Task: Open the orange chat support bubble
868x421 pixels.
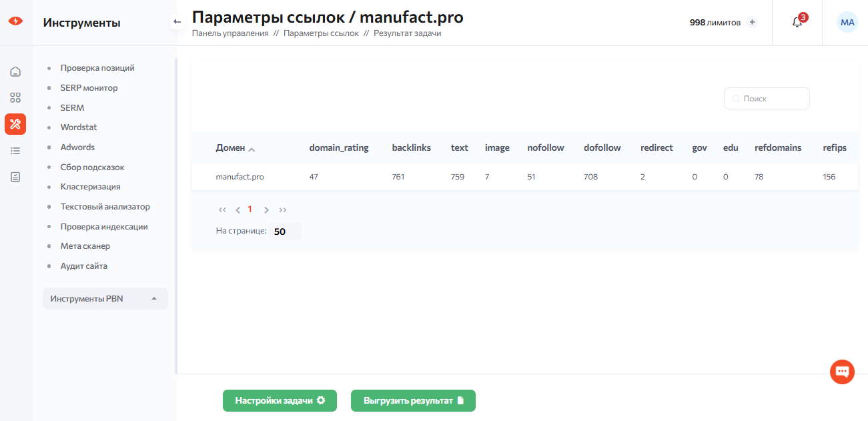Action: tap(842, 372)
